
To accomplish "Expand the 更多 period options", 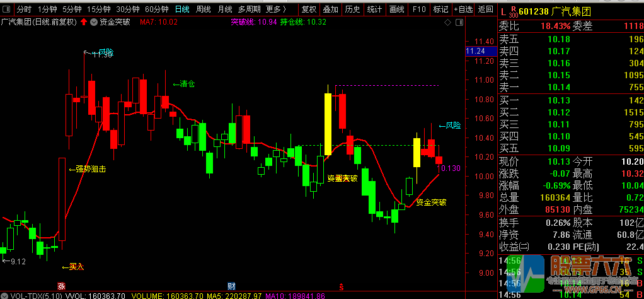I will pyautogui.click(x=275, y=9).
